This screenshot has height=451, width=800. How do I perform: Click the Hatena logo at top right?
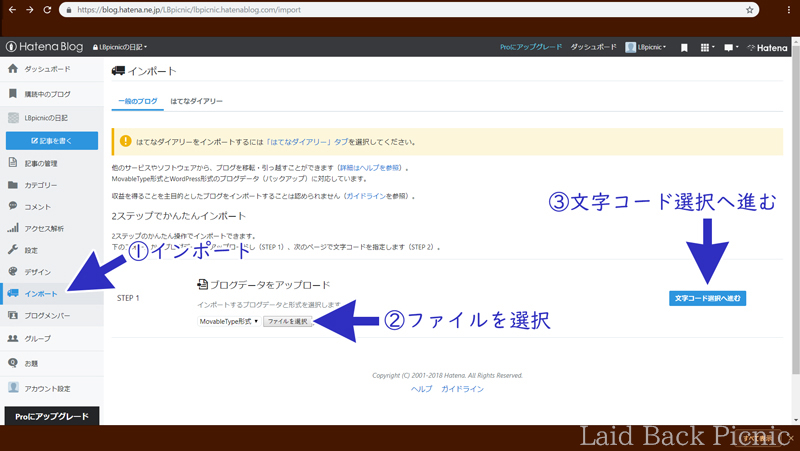point(767,47)
